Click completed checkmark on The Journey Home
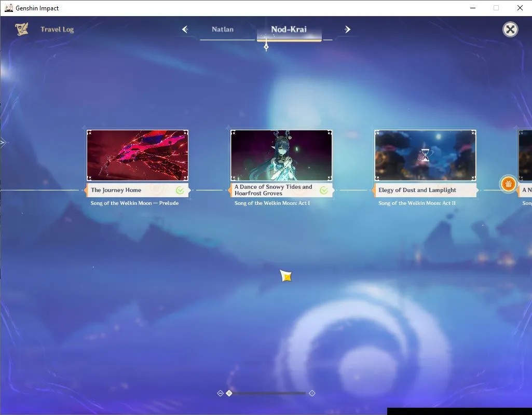 [180, 190]
